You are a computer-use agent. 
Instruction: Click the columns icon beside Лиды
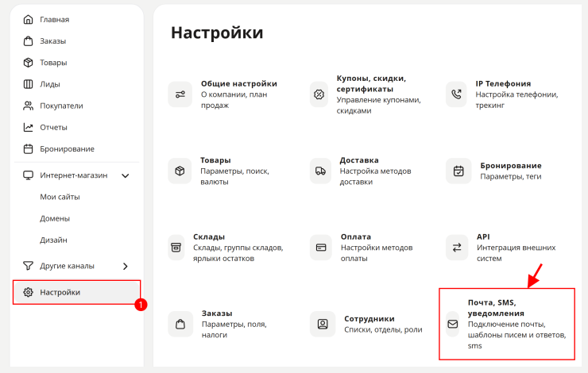pyautogui.click(x=28, y=84)
